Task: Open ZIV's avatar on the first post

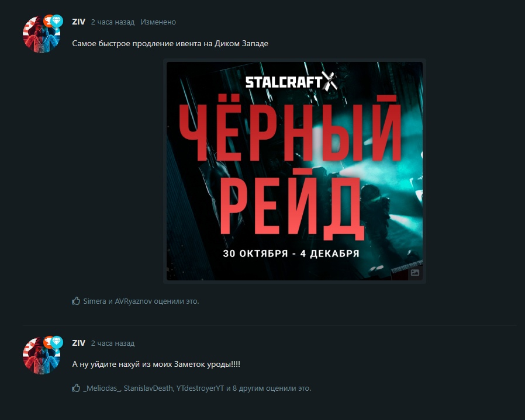Action: 41,34
